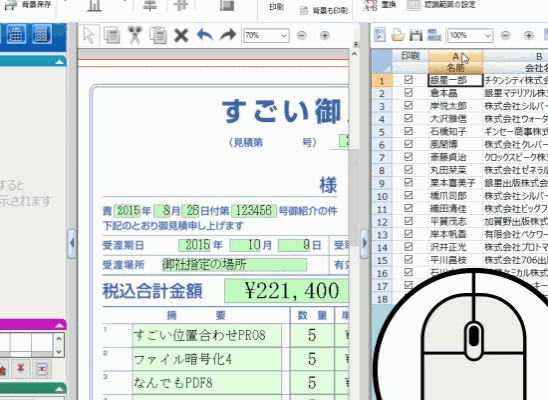
Task: Delete selection with the black X icon
Action: [x=181, y=36]
